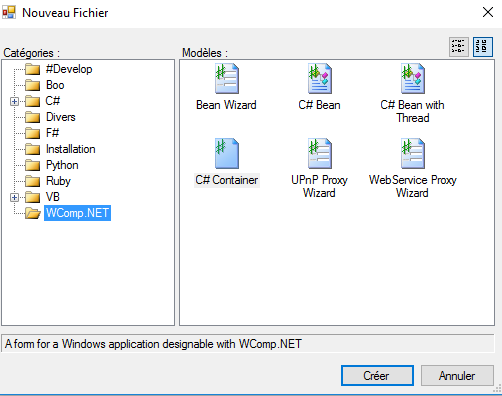Click the Créer button
This screenshot has height=396, width=502.
pyautogui.click(x=377, y=376)
